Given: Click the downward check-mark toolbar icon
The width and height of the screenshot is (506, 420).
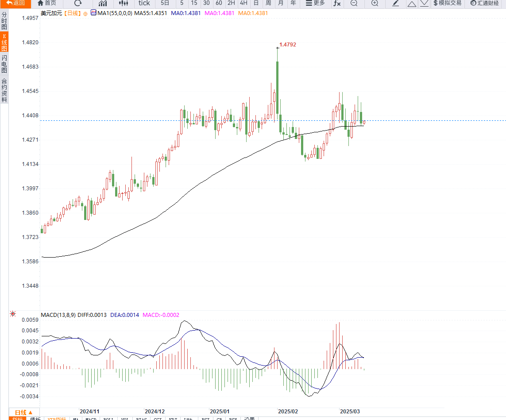Looking at the screenshot, I should click(x=424, y=4).
